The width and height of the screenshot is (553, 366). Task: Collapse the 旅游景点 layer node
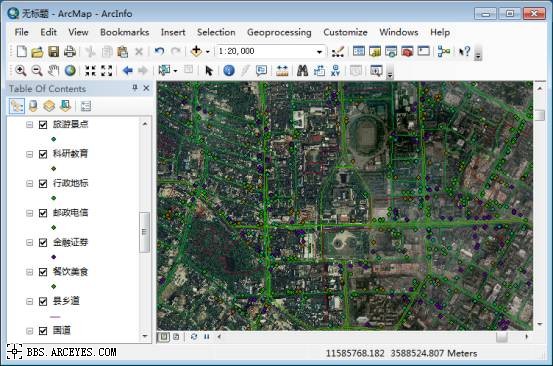(x=30, y=124)
